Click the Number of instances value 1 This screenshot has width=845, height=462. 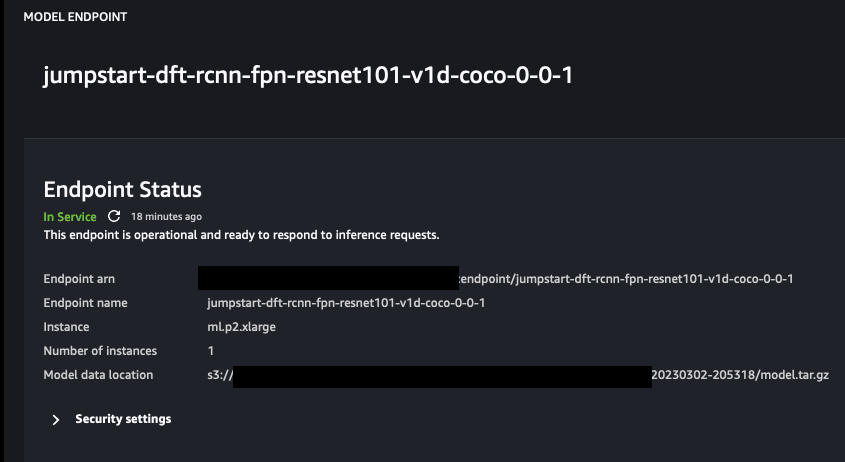(211, 351)
